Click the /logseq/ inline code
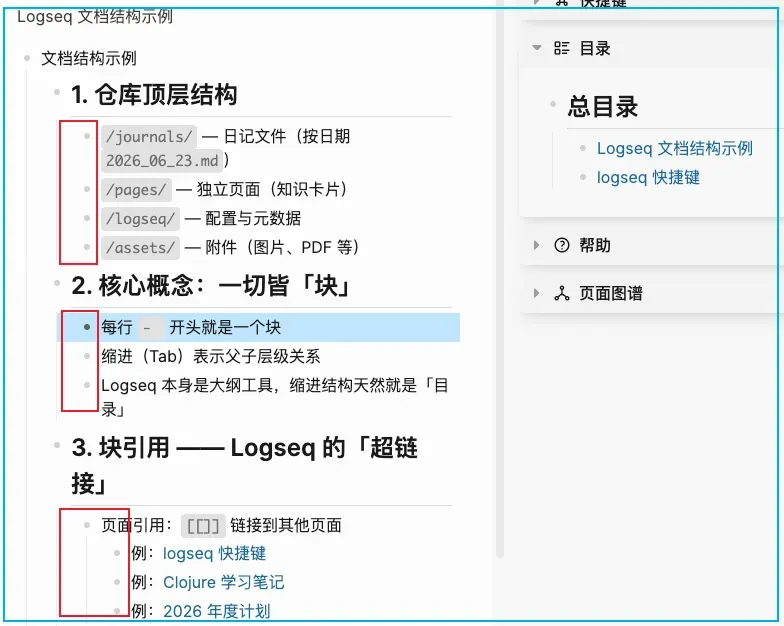This screenshot has height=626, width=784. (x=140, y=218)
